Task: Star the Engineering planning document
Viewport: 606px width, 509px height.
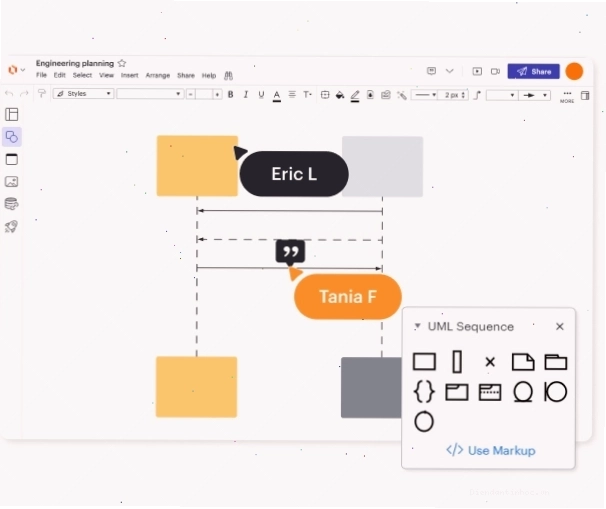Action: pos(122,63)
